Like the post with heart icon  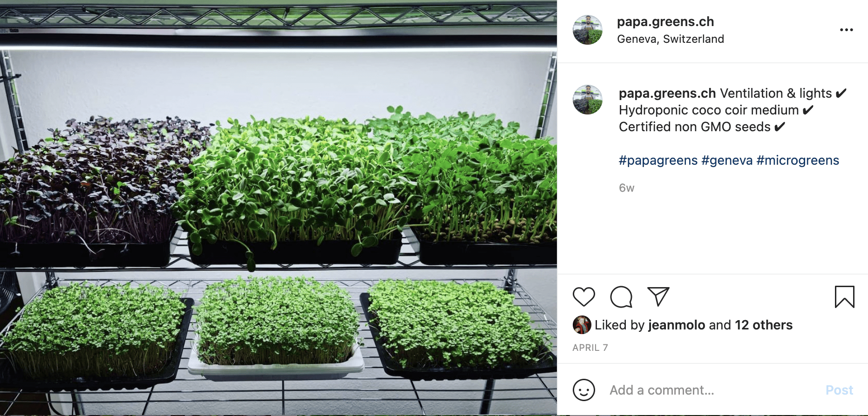(x=583, y=297)
